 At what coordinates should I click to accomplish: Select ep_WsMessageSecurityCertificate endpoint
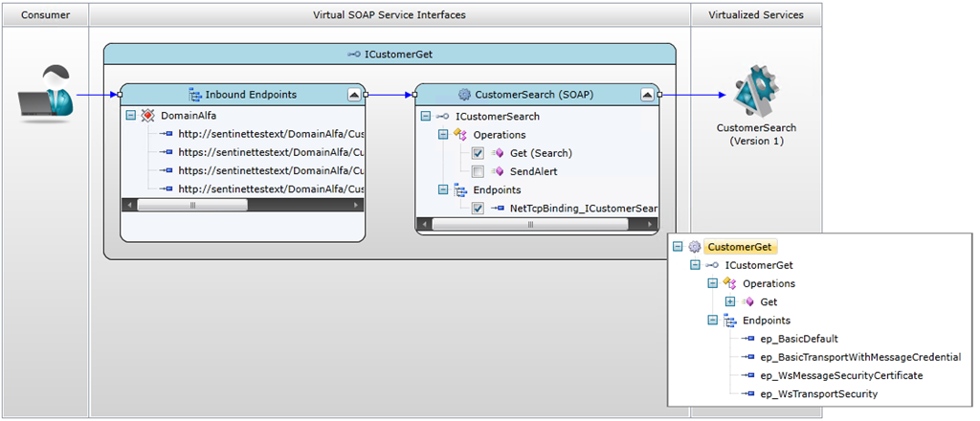pos(840,375)
